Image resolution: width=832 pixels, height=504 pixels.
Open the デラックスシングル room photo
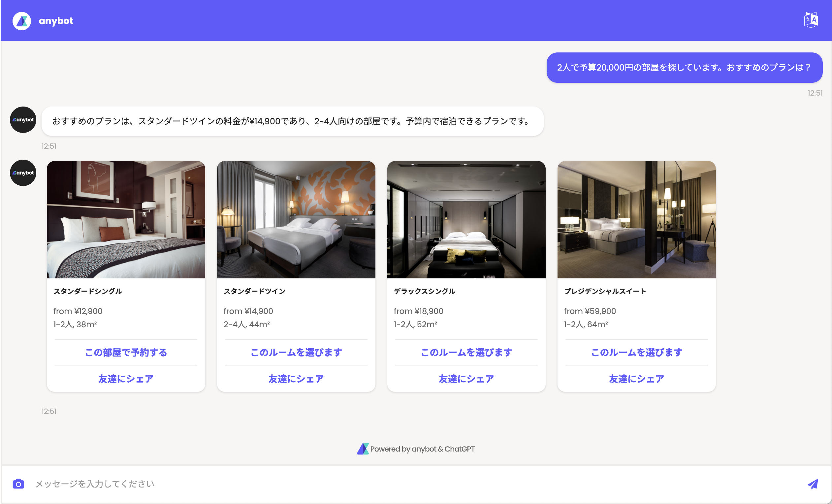[466, 220]
